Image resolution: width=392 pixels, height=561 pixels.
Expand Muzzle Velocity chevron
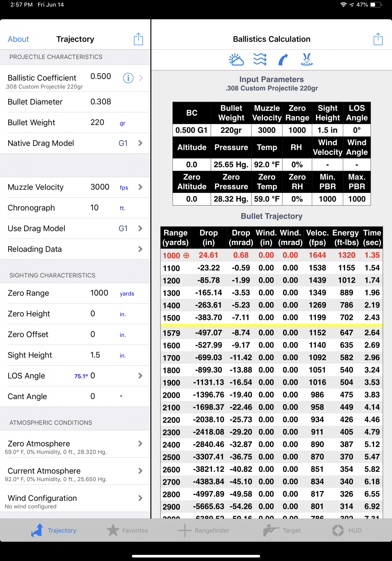pyautogui.click(x=140, y=187)
